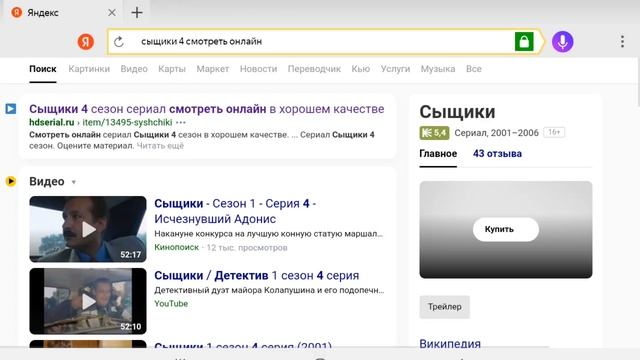This screenshot has height=360, width=640.
Task: Open the Маркет tab
Action: [x=213, y=69]
